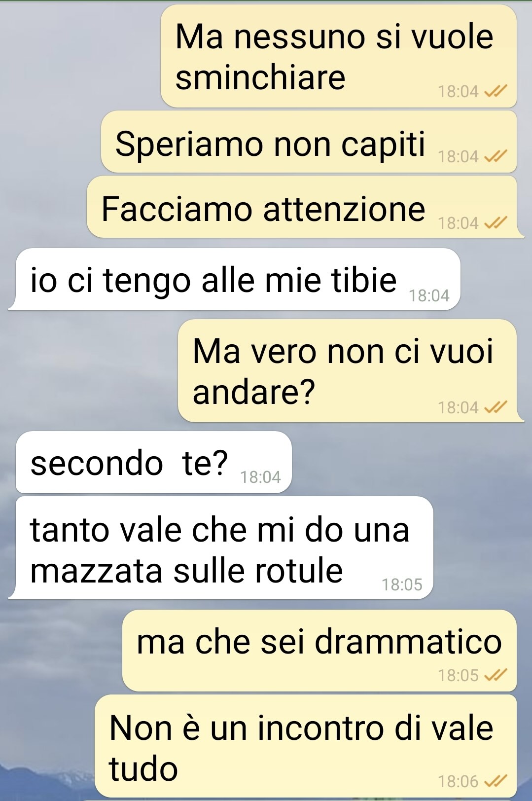Tap the received message 'io ci tengo alle mie tibie'
The height and width of the screenshot is (801, 532).
point(235,279)
